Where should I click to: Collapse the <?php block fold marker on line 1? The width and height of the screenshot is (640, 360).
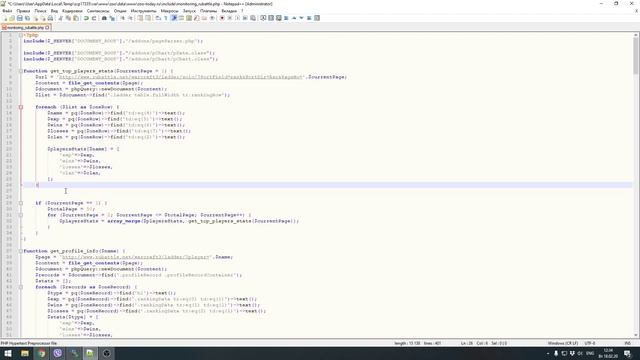coord(21,35)
